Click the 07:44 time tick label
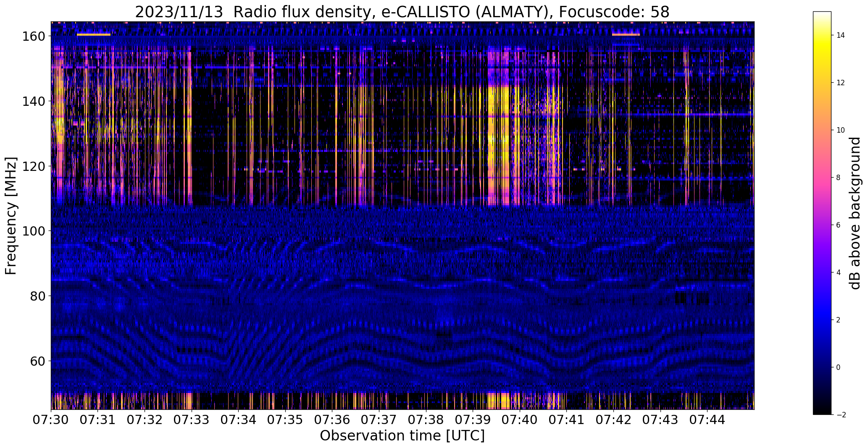Image resolution: width=868 pixels, height=448 pixels. pyautogui.click(x=708, y=419)
